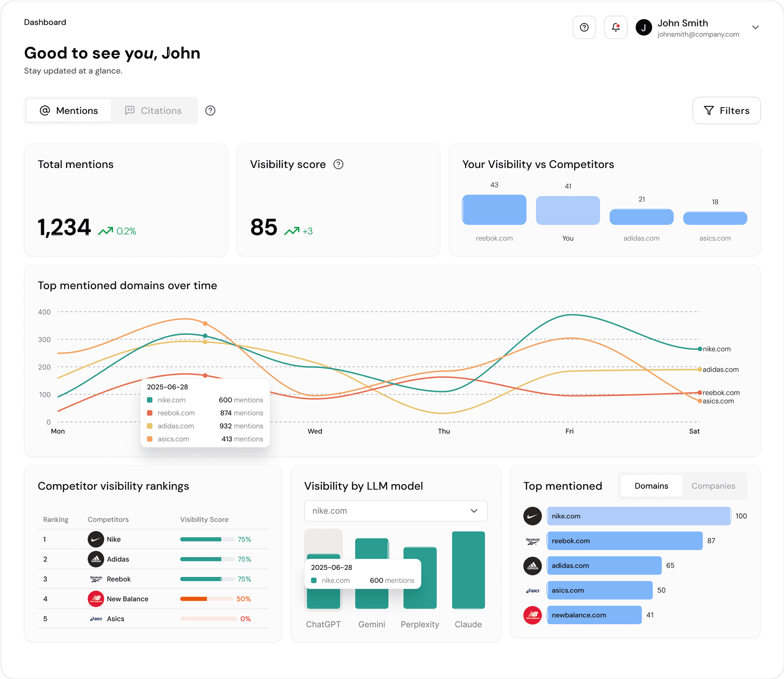Click the Asics logo in Top mentioned
The width and height of the screenshot is (784, 679).
point(532,590)
